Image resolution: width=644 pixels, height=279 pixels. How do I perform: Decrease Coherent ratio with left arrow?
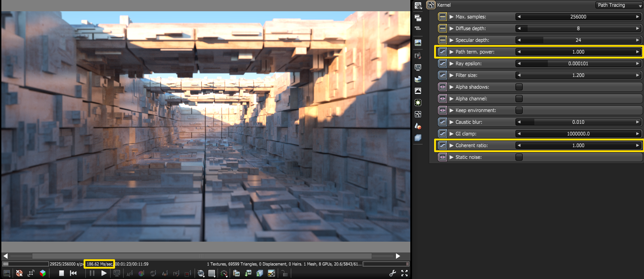pyautogui.click(x=519, y=145)
